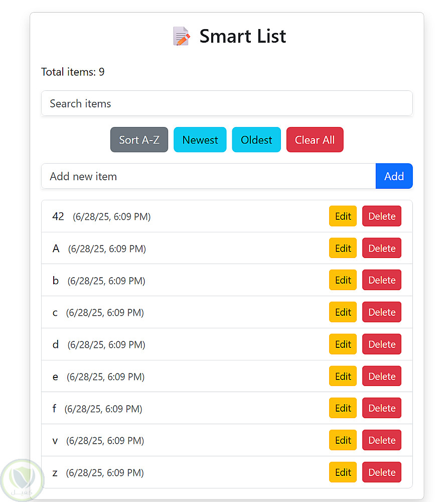Click the Add new item text box
Image resolution: width=448 pixels, height=502 pixels.
point(208,176)
